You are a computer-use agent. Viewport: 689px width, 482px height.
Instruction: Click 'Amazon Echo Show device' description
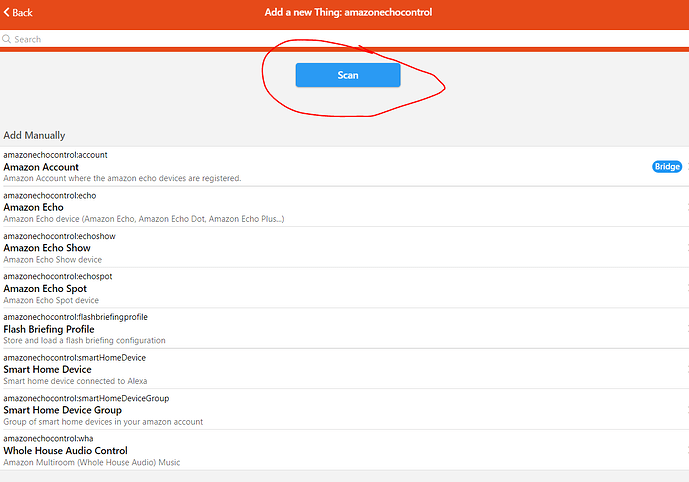(52, 260)
